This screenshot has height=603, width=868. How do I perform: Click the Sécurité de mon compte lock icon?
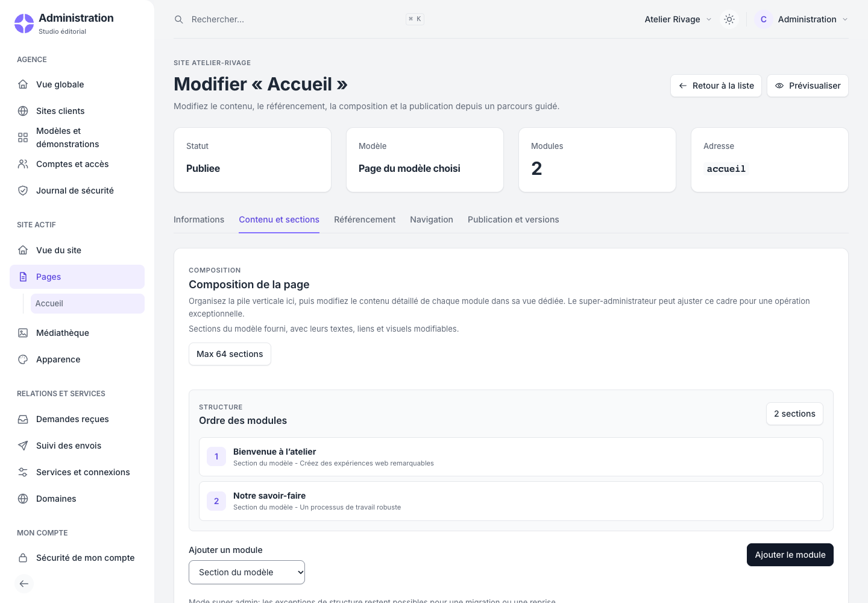(23, 558)
